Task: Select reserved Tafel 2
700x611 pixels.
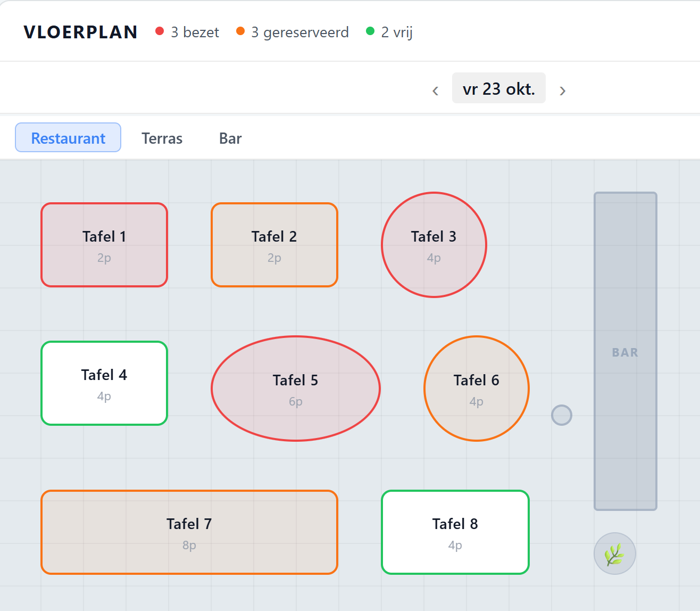Action: pyautogui.click(x=274, y=245)
